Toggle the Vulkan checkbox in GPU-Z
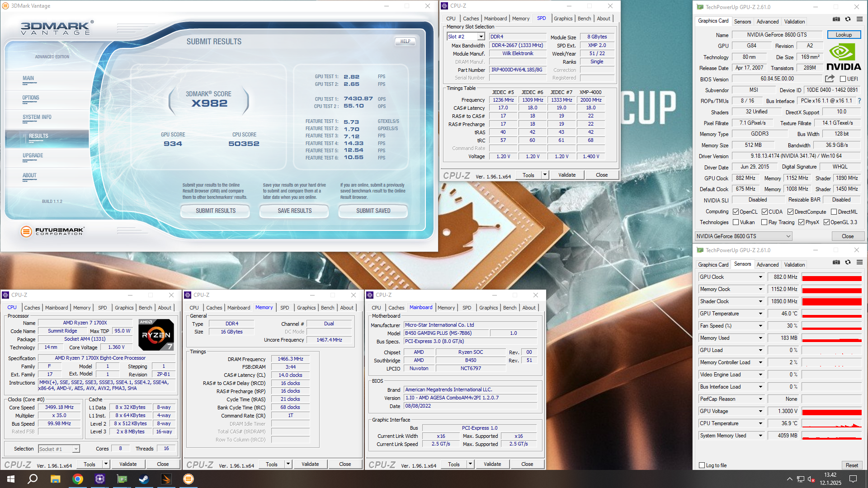This screenshot has width=868, height=488. tap(736, 222)
